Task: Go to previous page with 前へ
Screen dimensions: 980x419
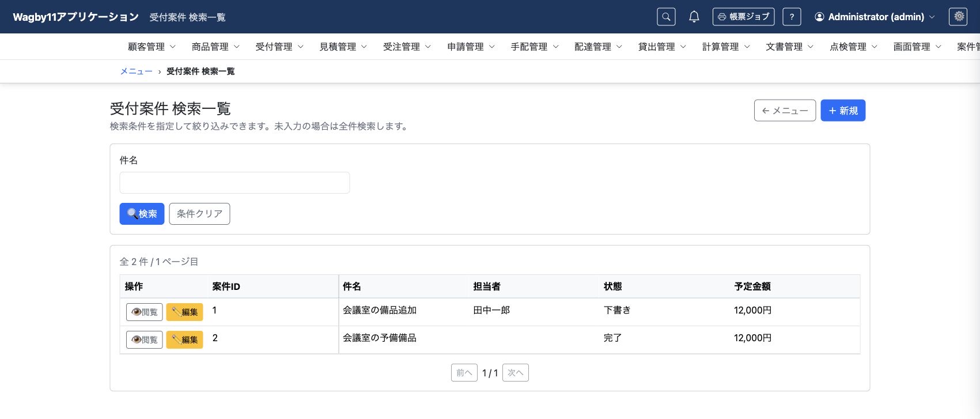Action: 464,373
